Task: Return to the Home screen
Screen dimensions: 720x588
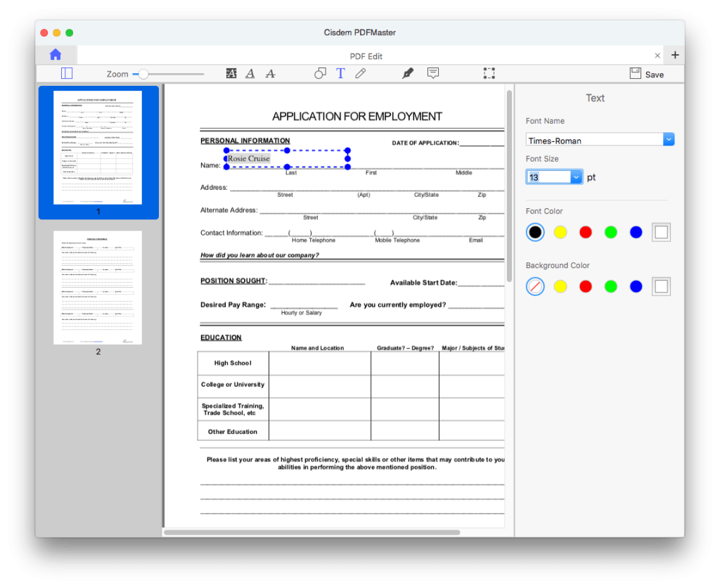Action: point(56,54)
